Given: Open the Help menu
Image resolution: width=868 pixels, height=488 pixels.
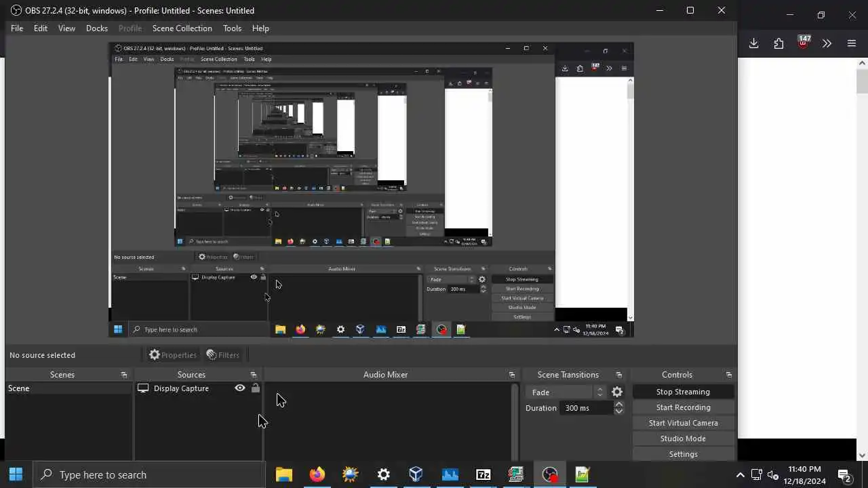Looking at the screenshot, I should (x=260, y=28).
